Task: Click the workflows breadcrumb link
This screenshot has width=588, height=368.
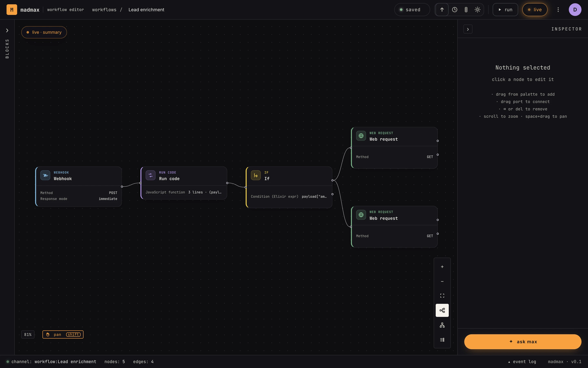Action: tap(104, 10)
